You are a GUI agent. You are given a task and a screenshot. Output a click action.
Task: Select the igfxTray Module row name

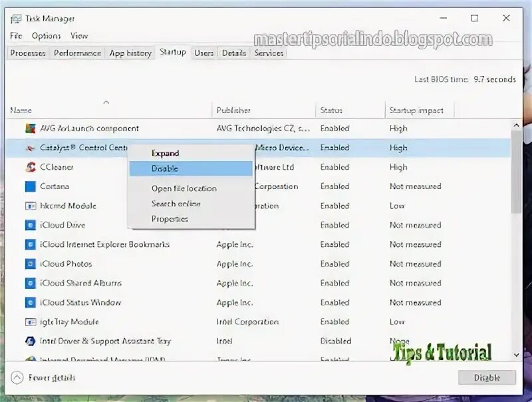pyautogui.click(x=69, y=322)
